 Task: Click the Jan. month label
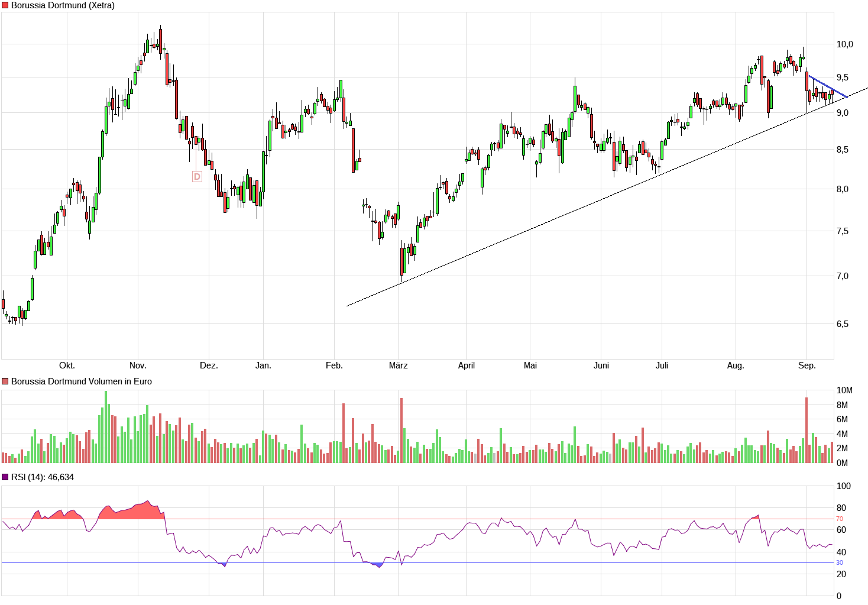263,365
